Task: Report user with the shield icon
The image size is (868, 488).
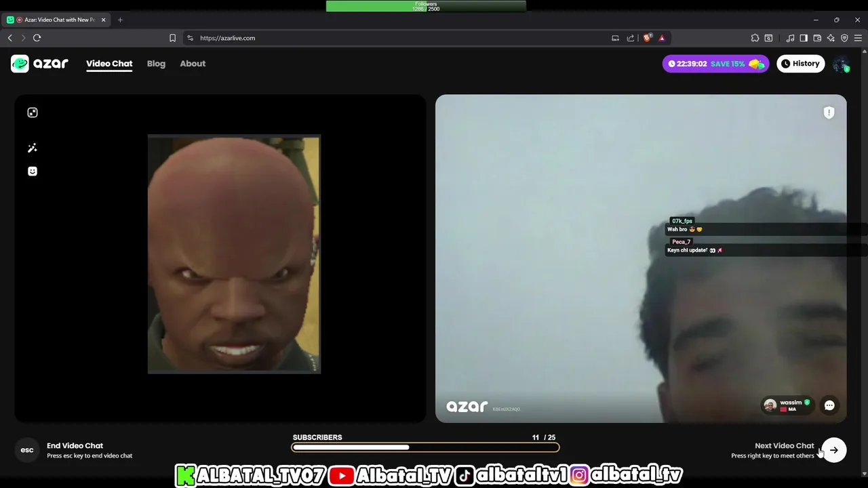Action: (829, 113)
